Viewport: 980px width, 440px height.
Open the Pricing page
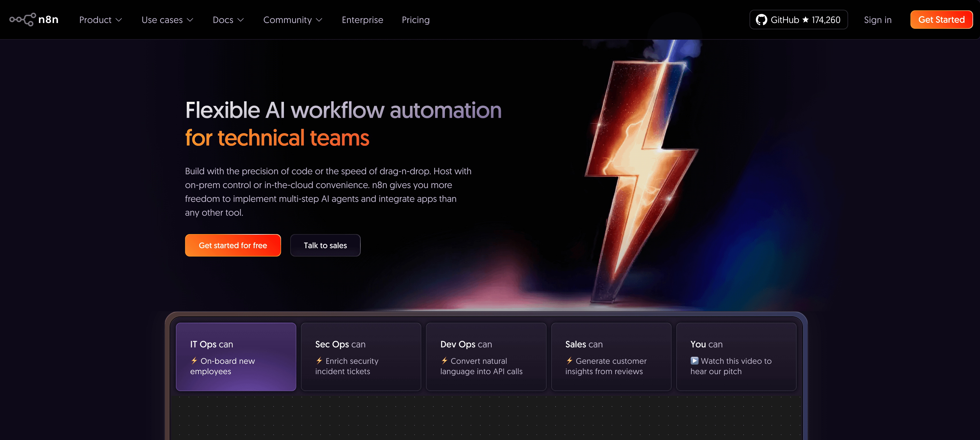416,20
